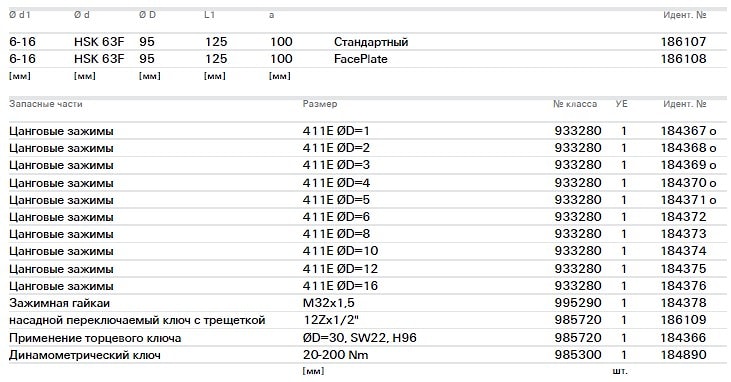The height and width of the screenshot is (382, 731).
Task: Select the 411E ØD=10 size entry
Action: click(340, 251)
